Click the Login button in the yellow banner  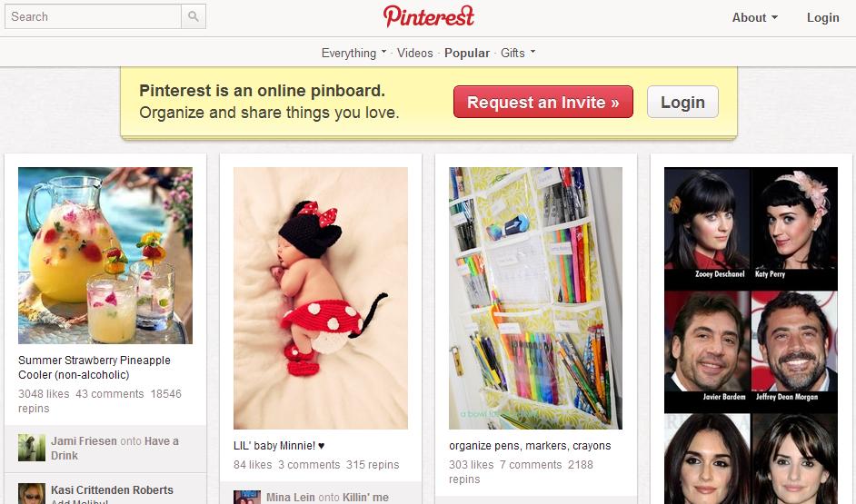click(682, 102)
